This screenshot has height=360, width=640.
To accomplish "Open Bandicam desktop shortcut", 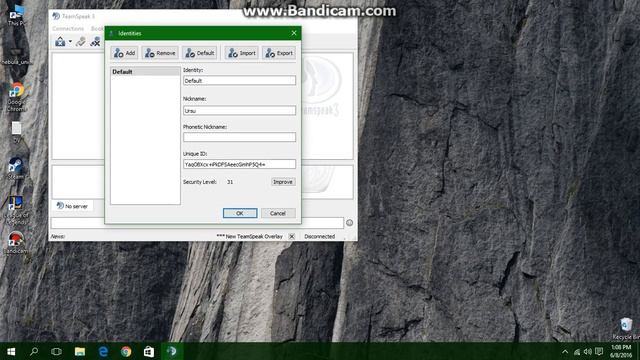I will tap(16, 243).
